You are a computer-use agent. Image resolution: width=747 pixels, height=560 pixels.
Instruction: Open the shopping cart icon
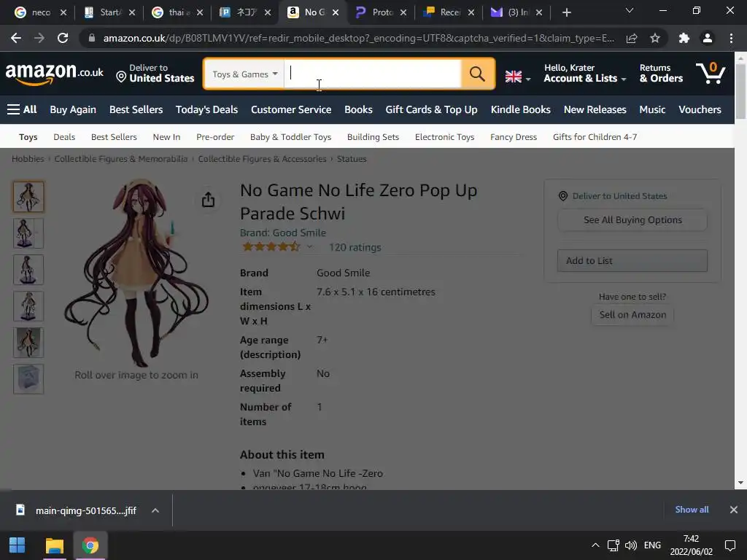pyautogui.click(x=711, y=74)
